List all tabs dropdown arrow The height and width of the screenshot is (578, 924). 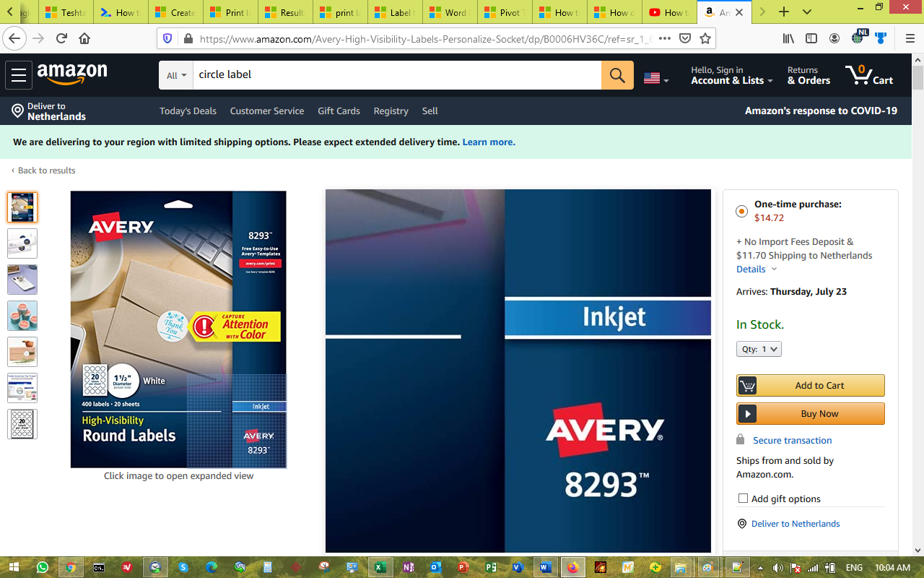pyautogui.click(x=807, y=12)
